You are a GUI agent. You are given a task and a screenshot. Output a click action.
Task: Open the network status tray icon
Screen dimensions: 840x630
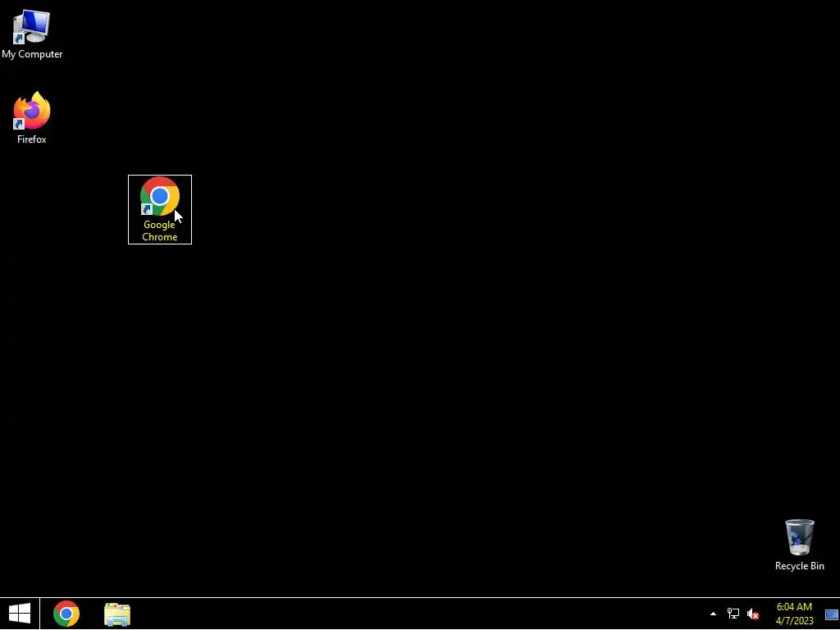click(x=733, y=614)
